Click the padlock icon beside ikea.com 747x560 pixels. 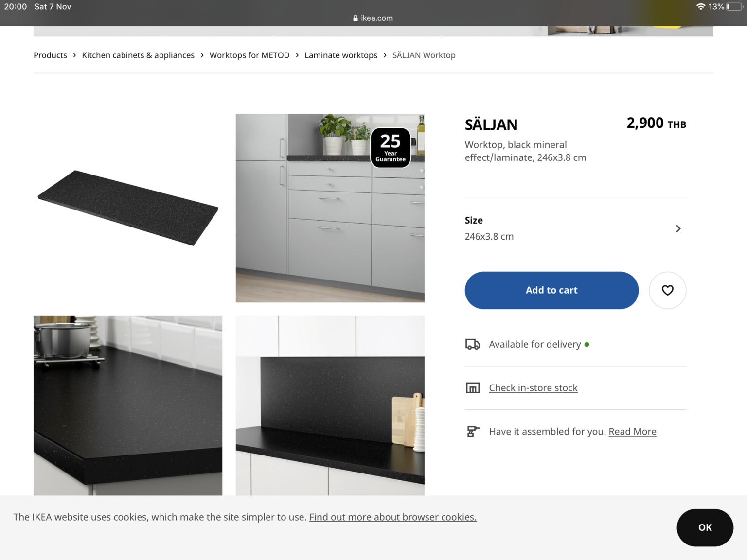tap(356, 18)
